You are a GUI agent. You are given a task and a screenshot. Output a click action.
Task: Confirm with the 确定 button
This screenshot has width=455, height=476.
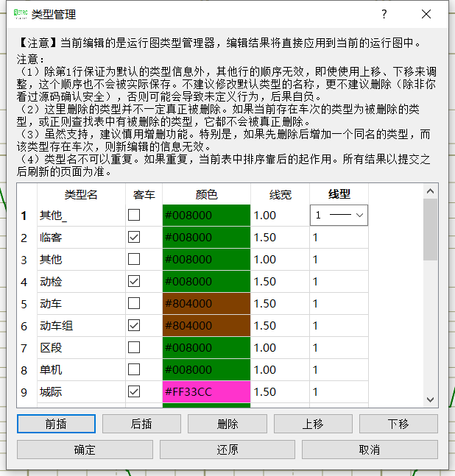85,450
